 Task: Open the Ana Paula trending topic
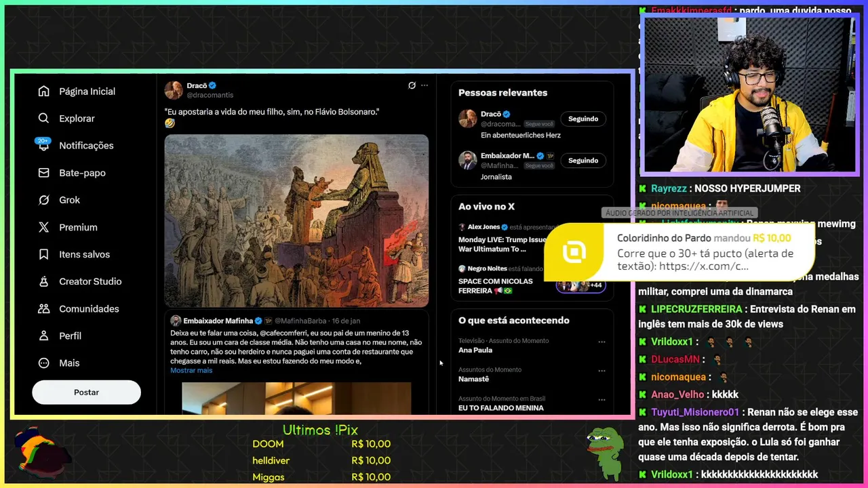[475, 350]
